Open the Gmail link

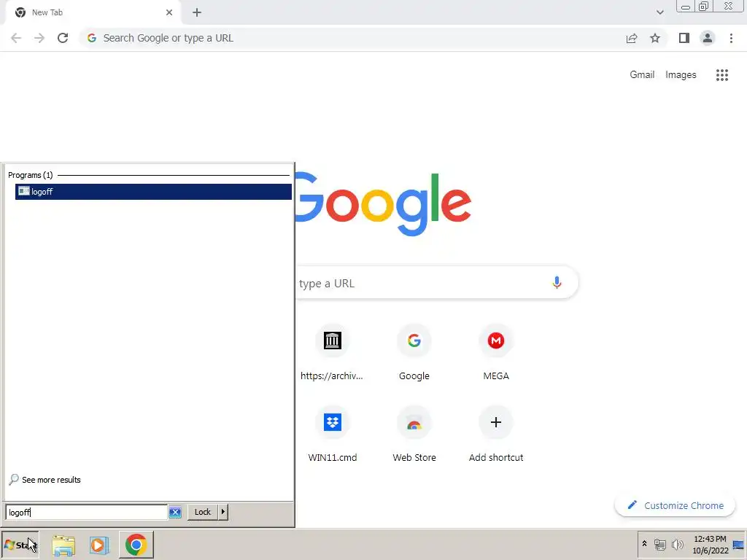point(642,75)
